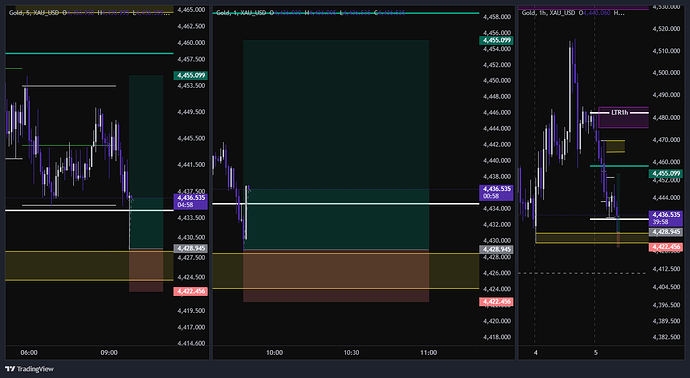Click the 10:00 time label on 1-minute chart

click(274, 352)
